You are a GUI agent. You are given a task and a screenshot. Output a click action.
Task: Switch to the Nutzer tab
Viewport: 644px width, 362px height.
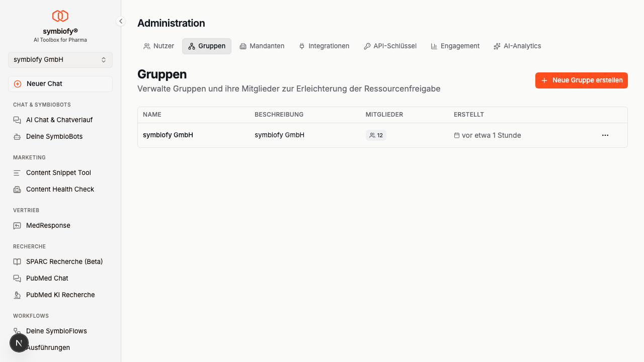coord(158,46)
